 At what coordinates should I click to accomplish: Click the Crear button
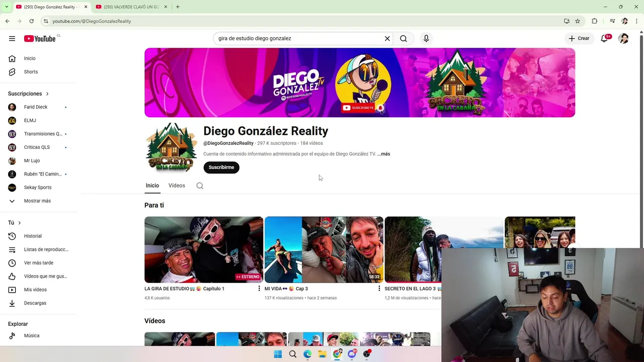pyautogui.click(x=579, y=38)
